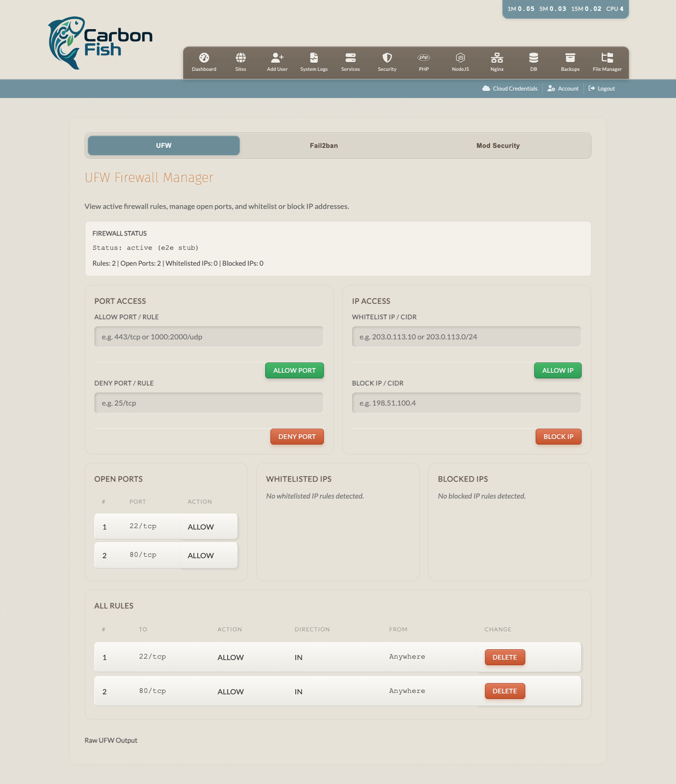Click IN in the 80/tcp All Rules row
The height and width of the screenshot is (784, 676).
coord(299,692)
